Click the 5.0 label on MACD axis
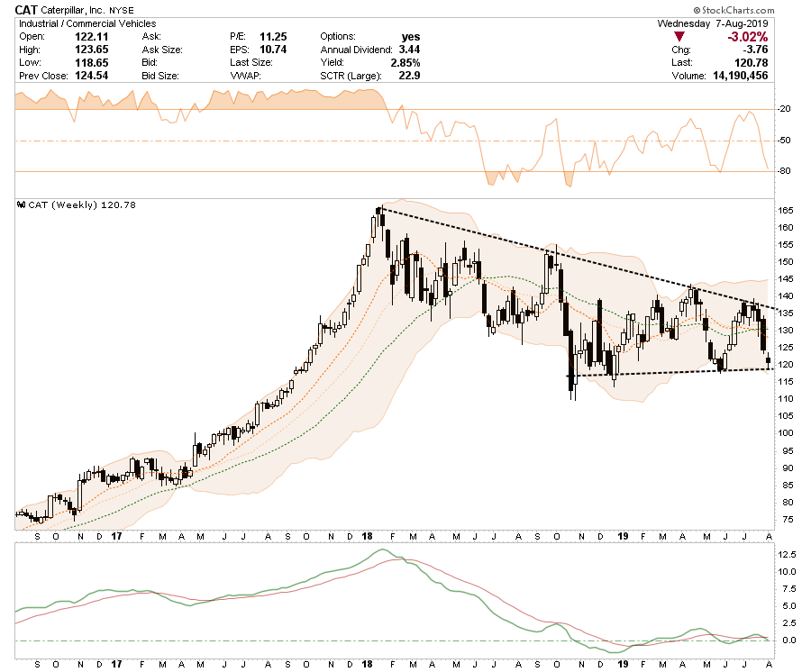 click(788, 605)
